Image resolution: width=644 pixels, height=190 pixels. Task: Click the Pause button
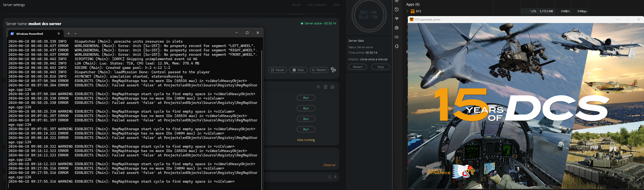(x=278, y=70)
